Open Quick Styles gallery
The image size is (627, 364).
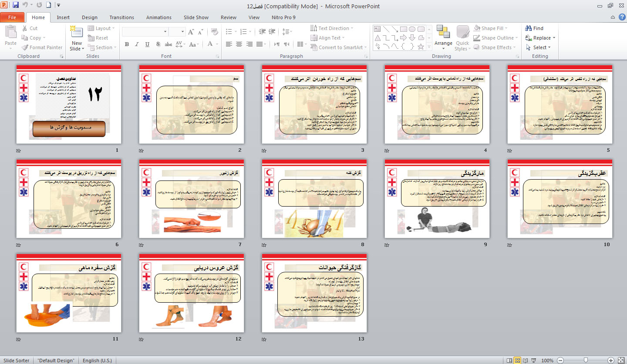(x=462, y=38)
